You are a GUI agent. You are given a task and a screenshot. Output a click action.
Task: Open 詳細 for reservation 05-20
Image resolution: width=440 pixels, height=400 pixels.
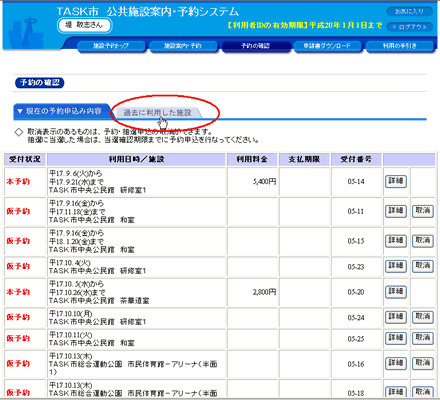(x=396, y=292)
